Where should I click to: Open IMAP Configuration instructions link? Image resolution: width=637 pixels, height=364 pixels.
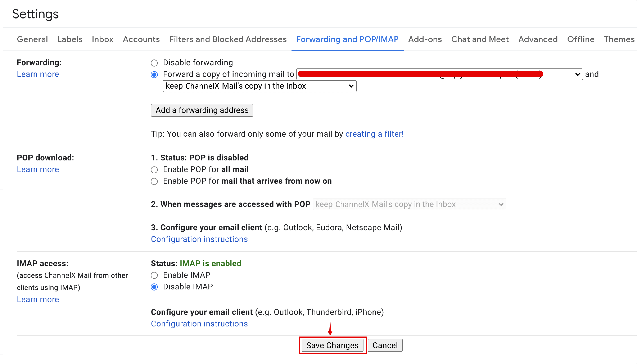coord(199,324)
